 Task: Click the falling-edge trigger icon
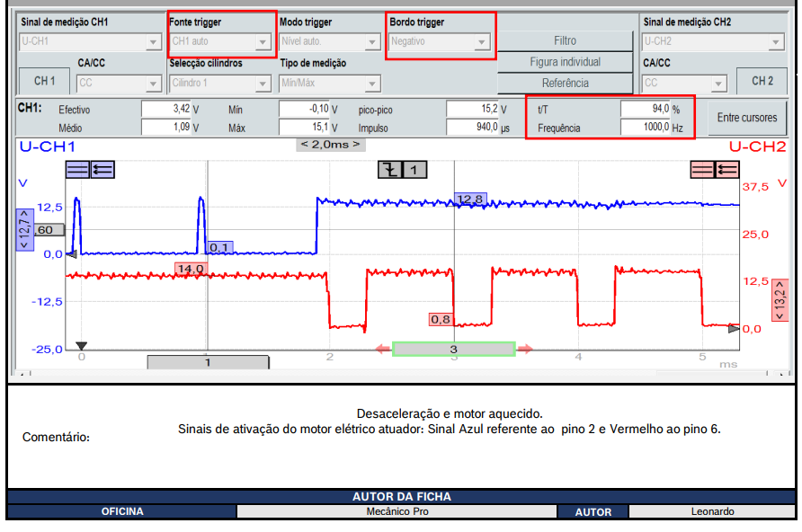tap(389, 169)
